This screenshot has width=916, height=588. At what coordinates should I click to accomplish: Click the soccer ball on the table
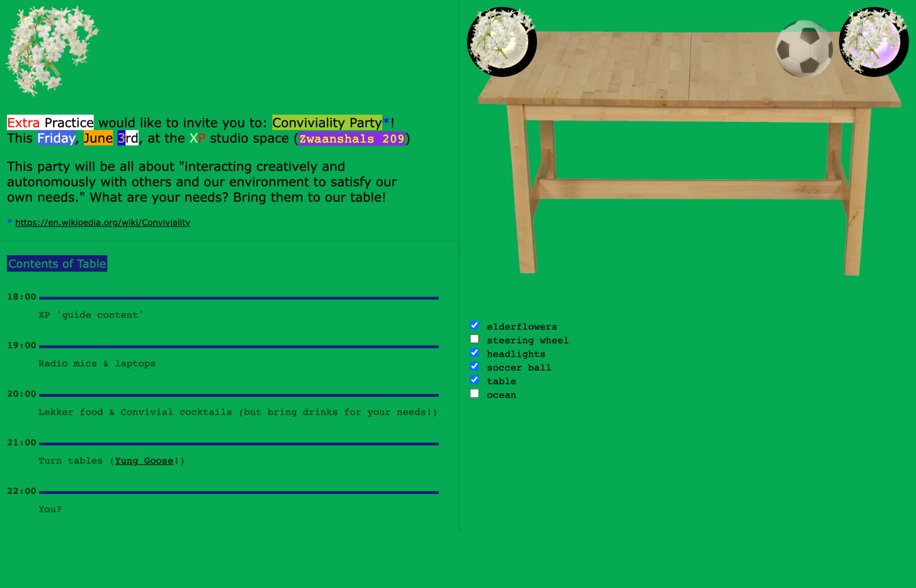coord(804,49)
